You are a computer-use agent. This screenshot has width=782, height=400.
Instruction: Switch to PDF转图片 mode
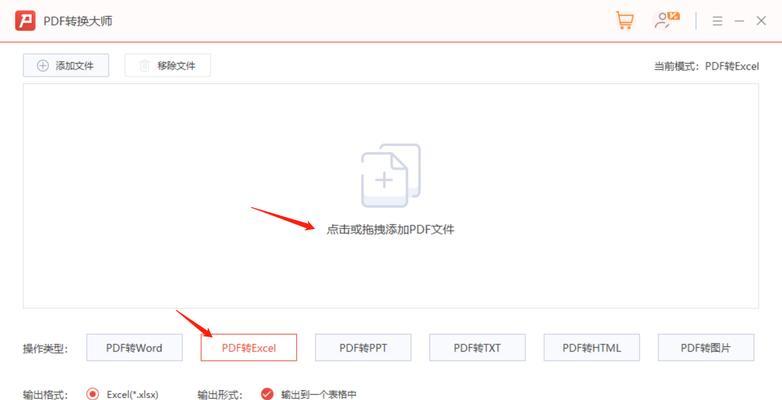[706, 348]
